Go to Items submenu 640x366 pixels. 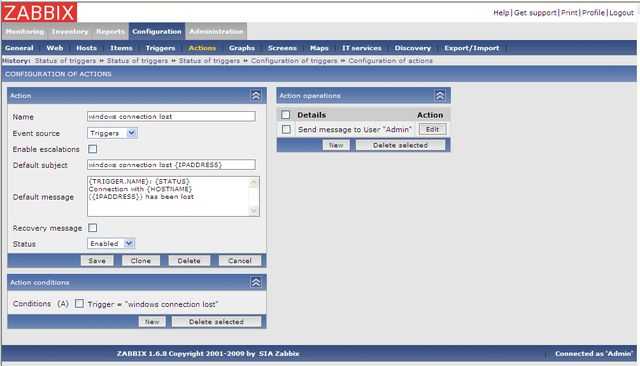tap(121, 48)
